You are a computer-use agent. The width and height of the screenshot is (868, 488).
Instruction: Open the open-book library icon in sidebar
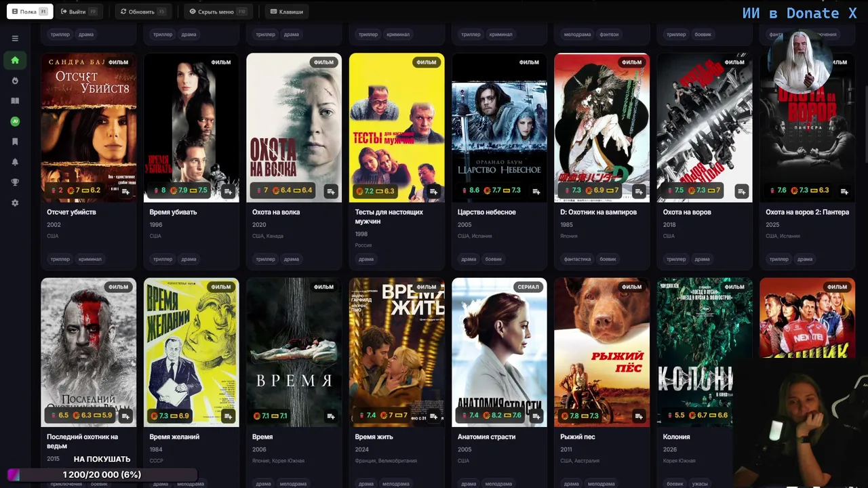click(15, 101)
